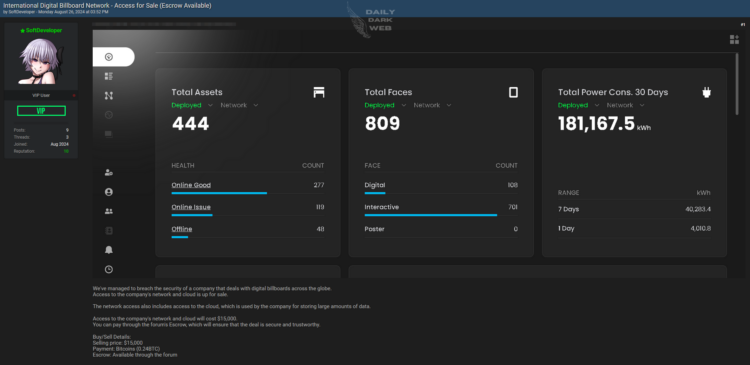
Task: Click the Offline count 48
Action: coord(320,229)
